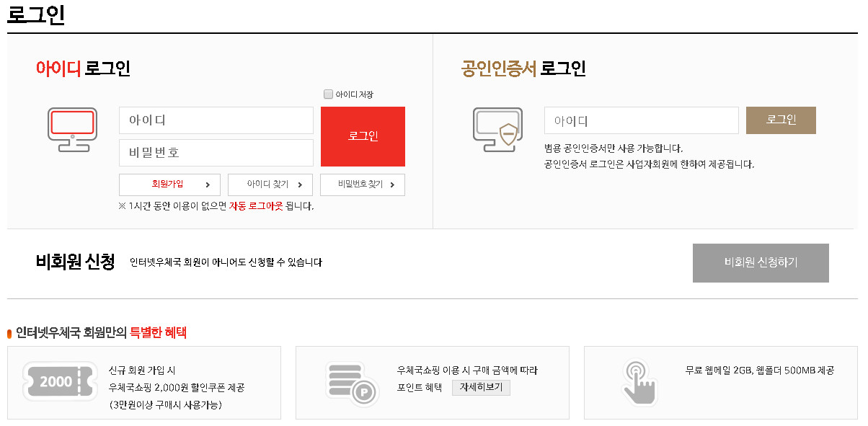The height and width of the screenshot is (426, 868).
Task: Click the brown certificate 로그인 button
Action: click(x=781, y=120)
